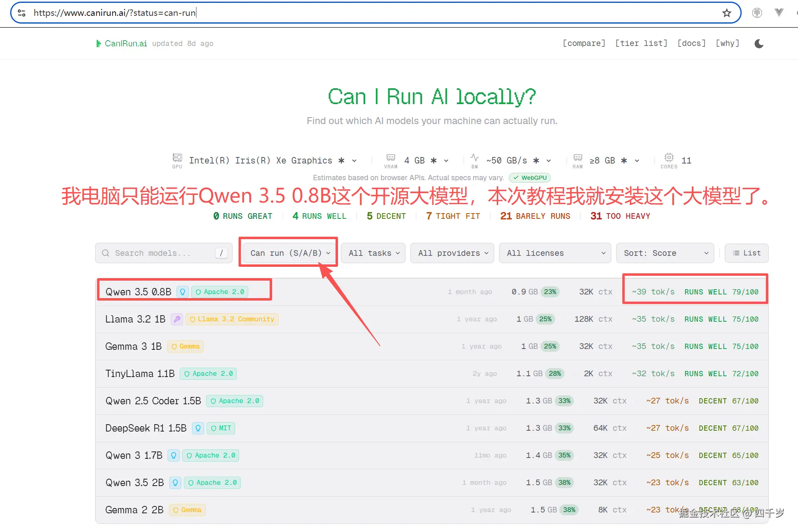
Task: Click the 21 BARELY RUNS filter
Action: [x=535, y=216]
